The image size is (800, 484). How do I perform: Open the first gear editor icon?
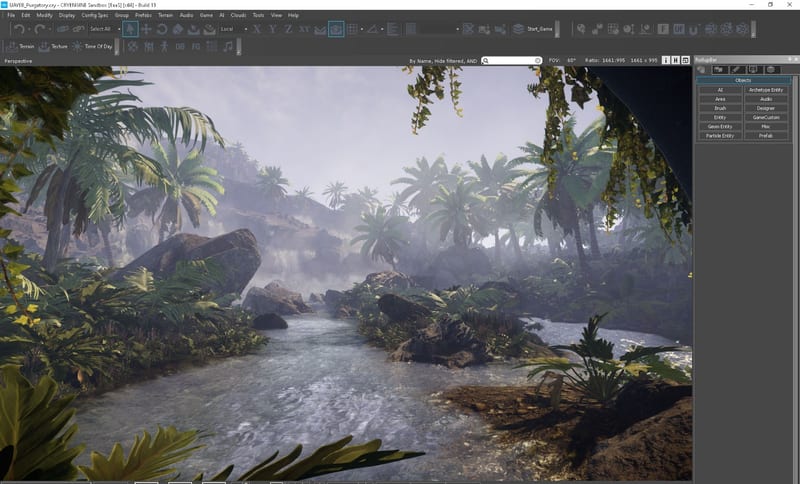click(710, 29)
